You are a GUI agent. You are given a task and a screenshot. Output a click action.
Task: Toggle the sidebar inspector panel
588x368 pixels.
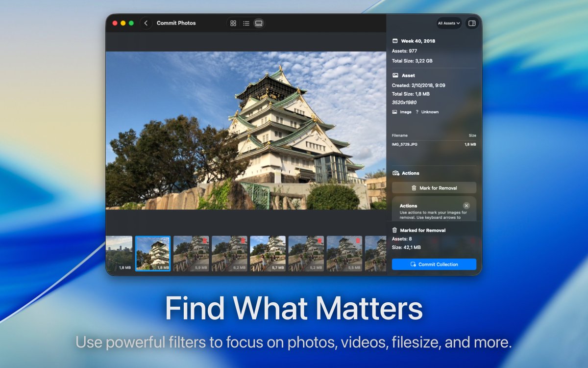pos(471,23)
